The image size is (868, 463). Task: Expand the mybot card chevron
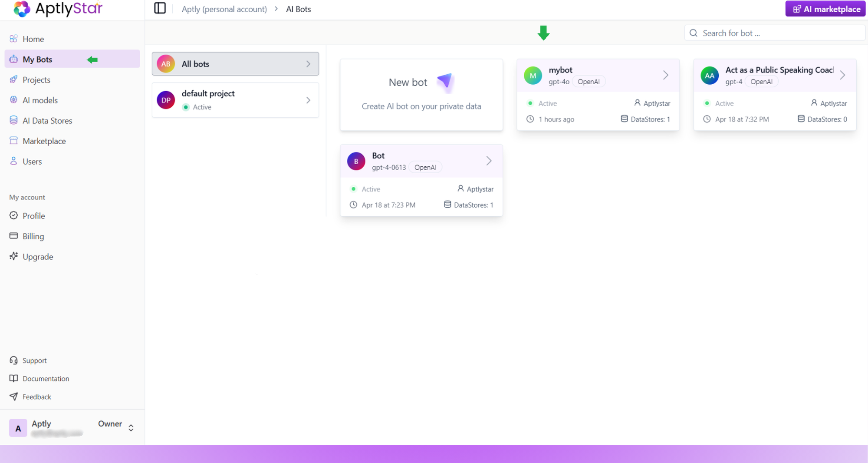666,75
